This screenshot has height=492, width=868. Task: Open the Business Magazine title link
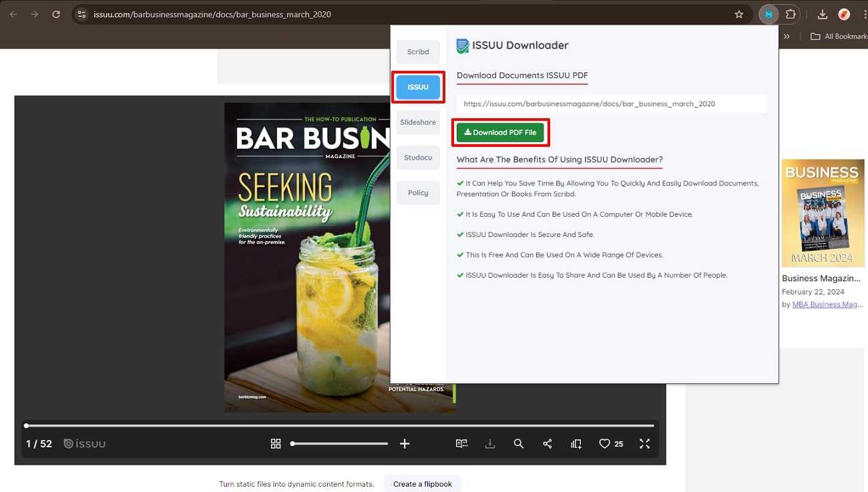tap(821, 278)
